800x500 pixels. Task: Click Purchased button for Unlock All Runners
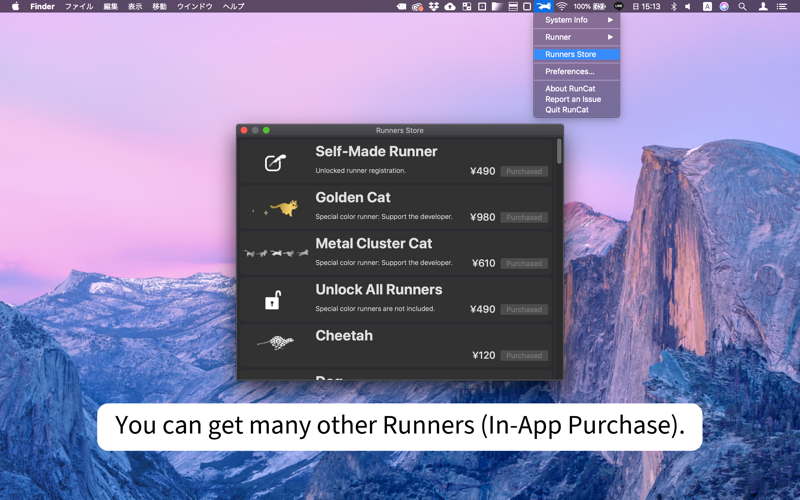(x=524, y=309)
